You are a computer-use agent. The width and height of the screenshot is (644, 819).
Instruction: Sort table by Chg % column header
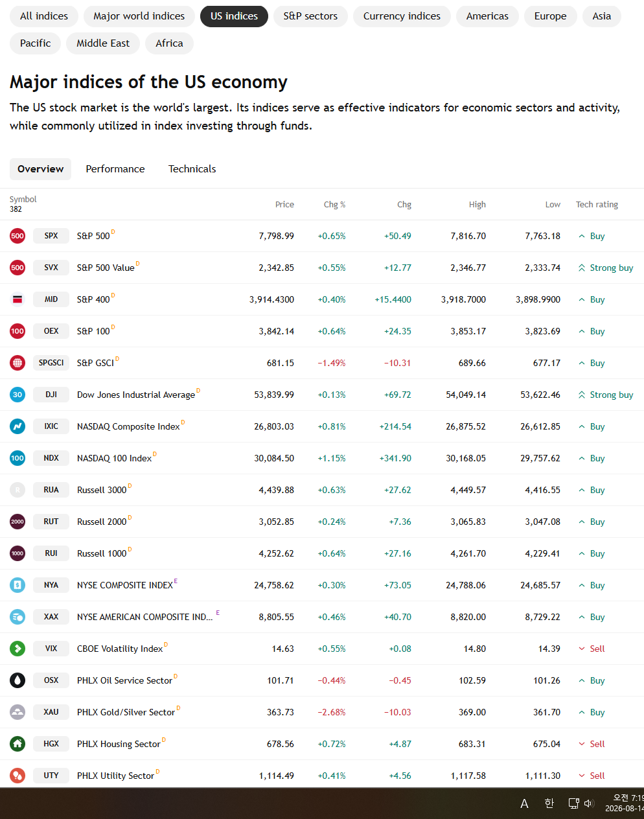point(334,204)
